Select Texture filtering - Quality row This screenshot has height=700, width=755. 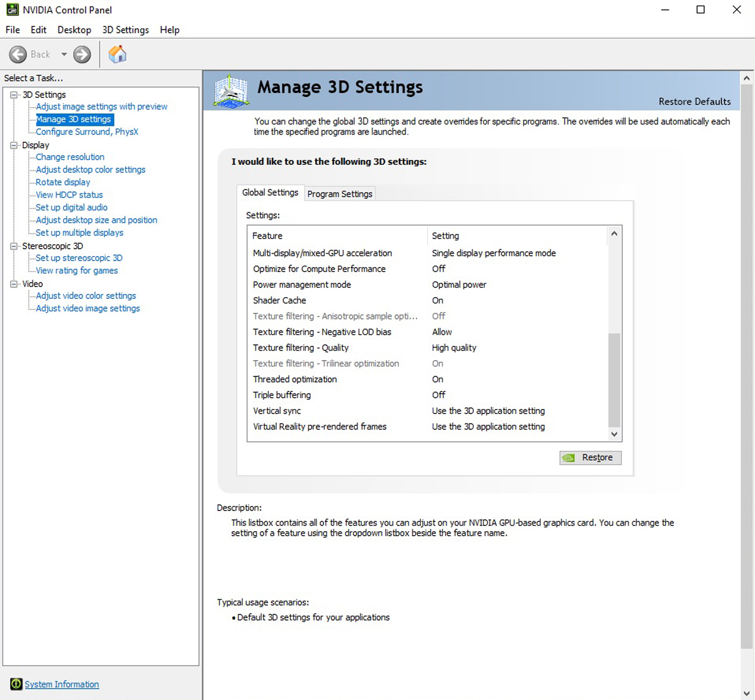(x=428, y=347)
